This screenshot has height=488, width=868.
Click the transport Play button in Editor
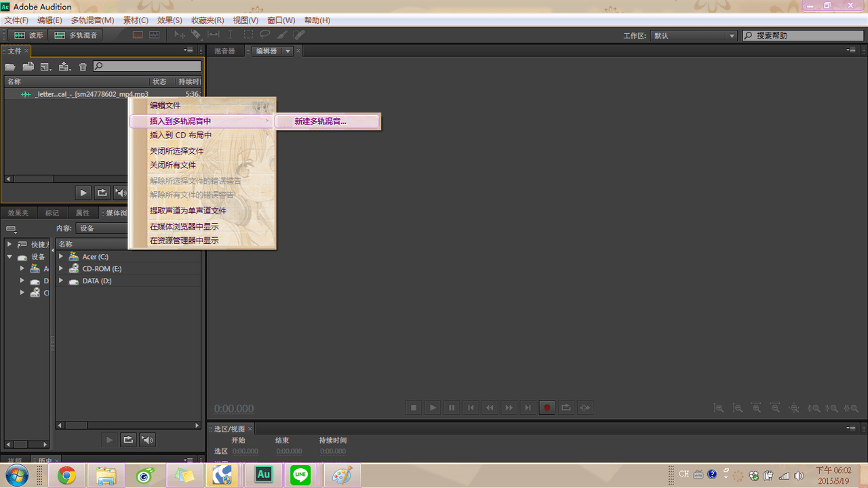click(x=433, y=407)
